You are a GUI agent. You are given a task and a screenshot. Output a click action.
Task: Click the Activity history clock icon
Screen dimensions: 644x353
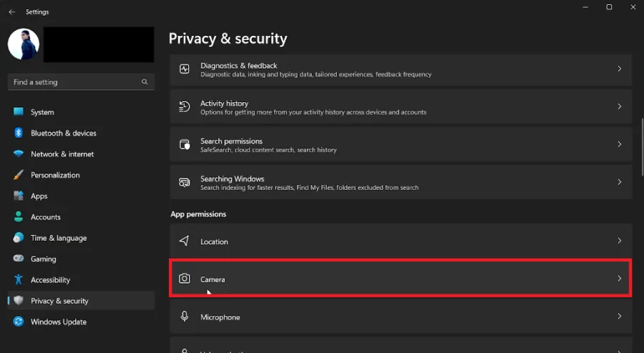click(185, 106)
